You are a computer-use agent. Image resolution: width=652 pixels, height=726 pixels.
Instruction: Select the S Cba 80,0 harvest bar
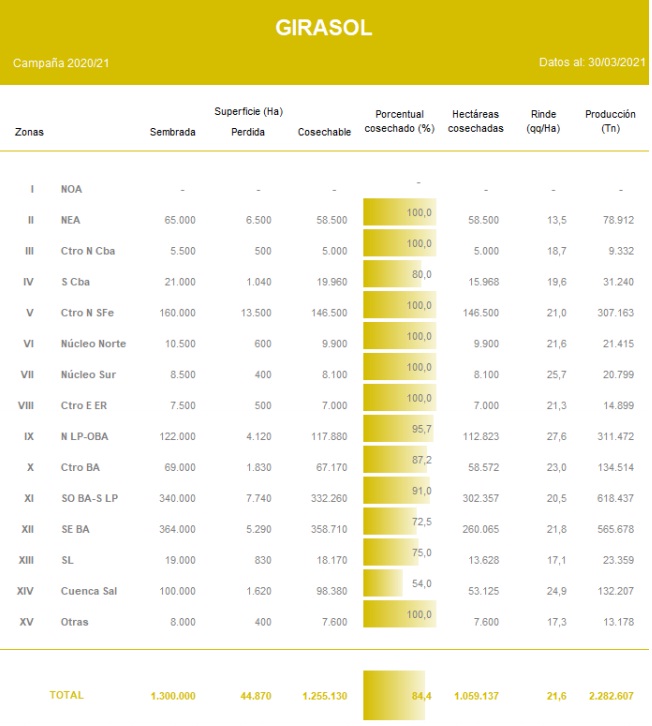394,274
